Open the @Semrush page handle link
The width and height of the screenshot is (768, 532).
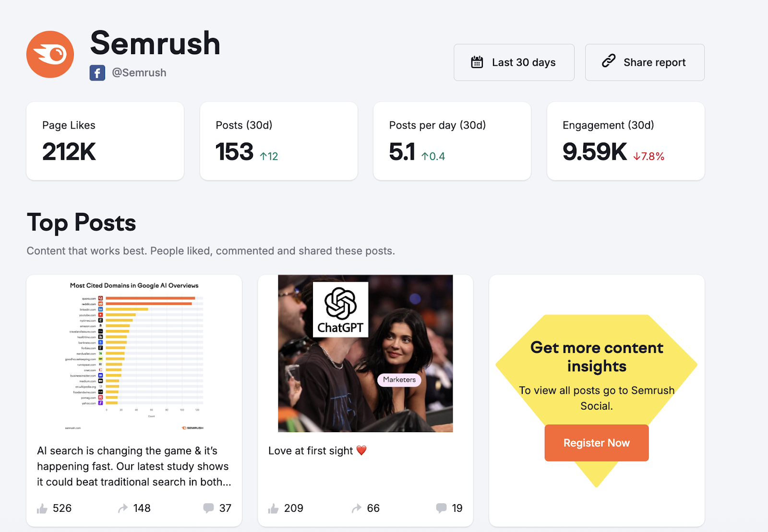[x=139, y=73]
